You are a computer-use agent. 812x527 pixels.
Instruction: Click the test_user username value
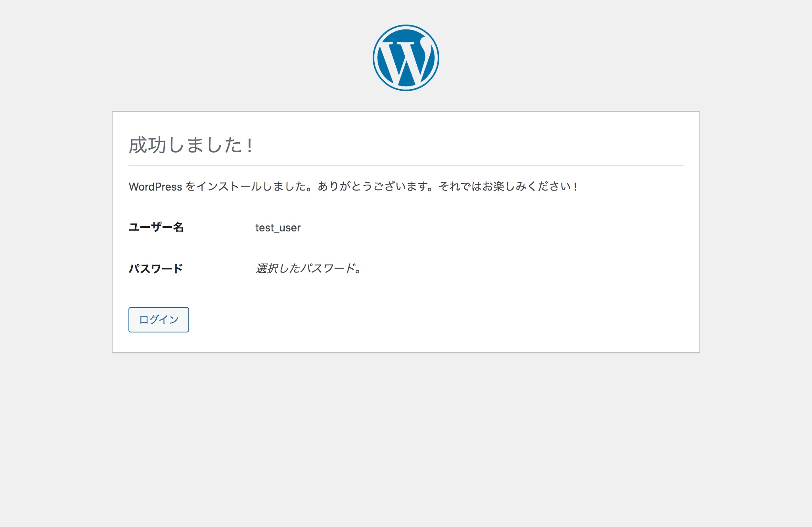pyautogui.click(x=278, y=228)
